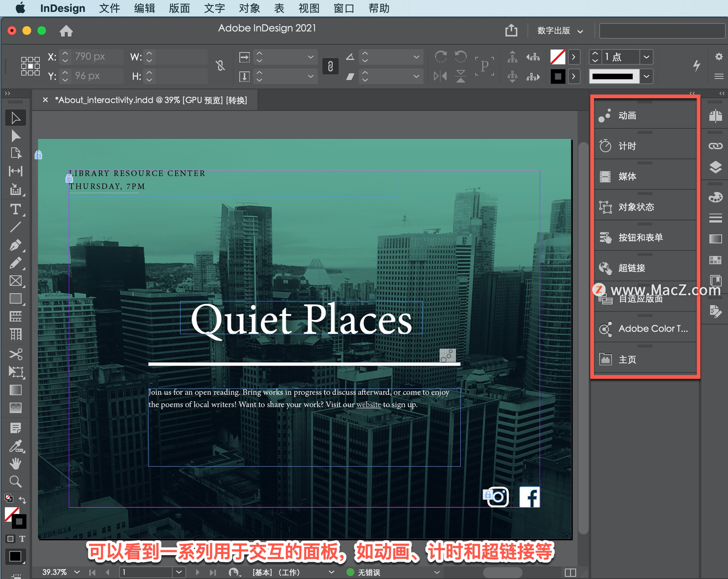Open the 动画 panel
The width and height of the screenshot is (728, 579).
coord(626,116)
